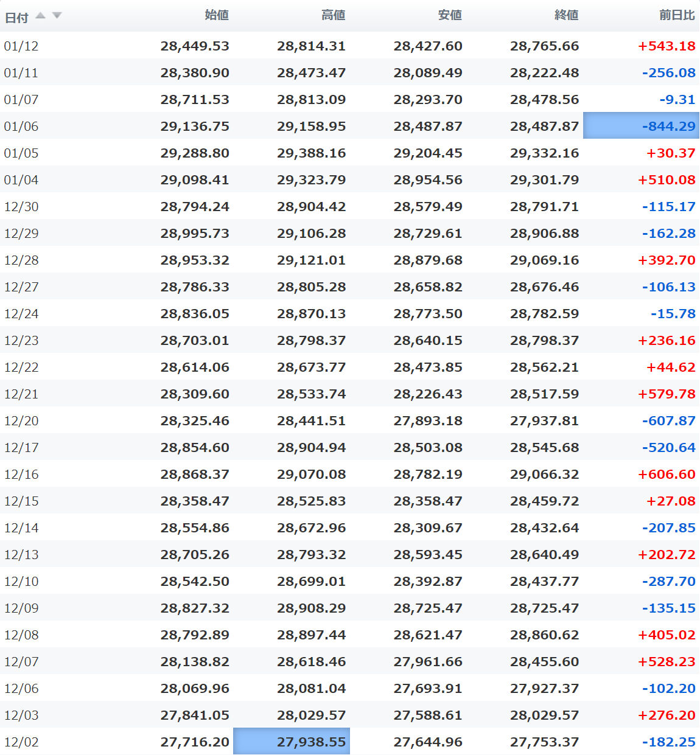The height and width of the screenshot is (755, 700).
Task: Select the 12/20 date cell
Action: point(21,420)
